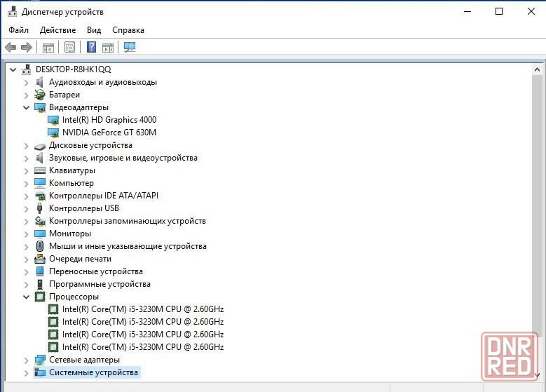Click Scan for hardware changes monitor icon

[130, 47]
